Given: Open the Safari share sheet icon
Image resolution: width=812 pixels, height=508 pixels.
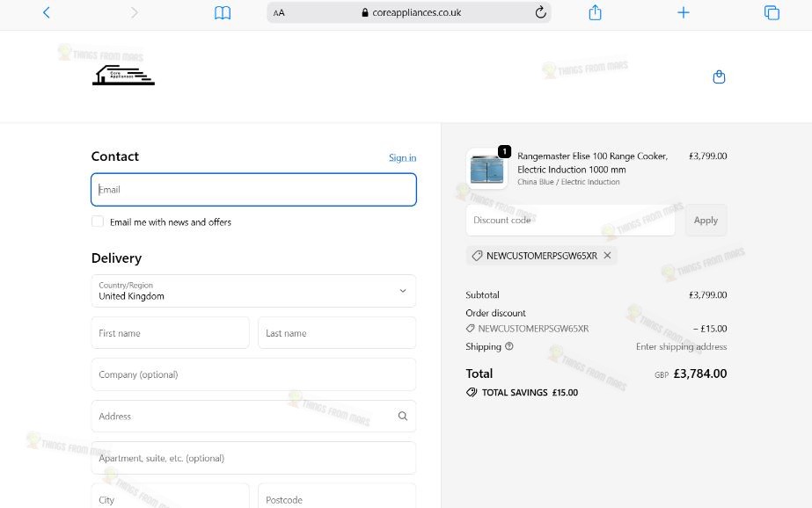Looking at the screenshot, I should [x=595, y=12].
